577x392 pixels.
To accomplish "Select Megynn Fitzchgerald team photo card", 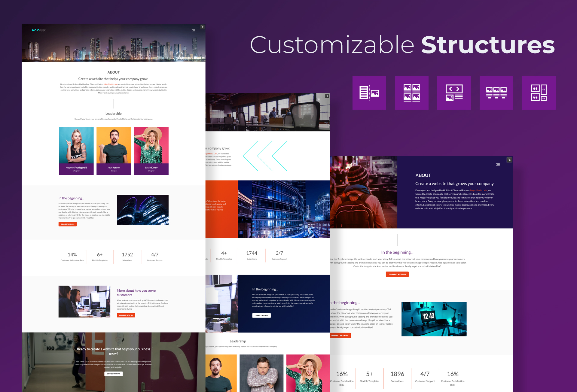I will coord(76,151).
